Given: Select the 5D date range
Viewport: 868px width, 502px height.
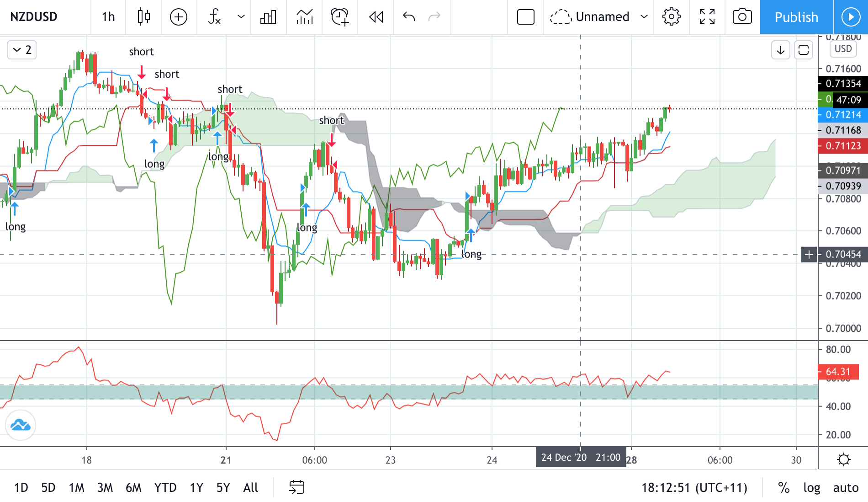Looking at the screenshot, I should click(48, 488).
